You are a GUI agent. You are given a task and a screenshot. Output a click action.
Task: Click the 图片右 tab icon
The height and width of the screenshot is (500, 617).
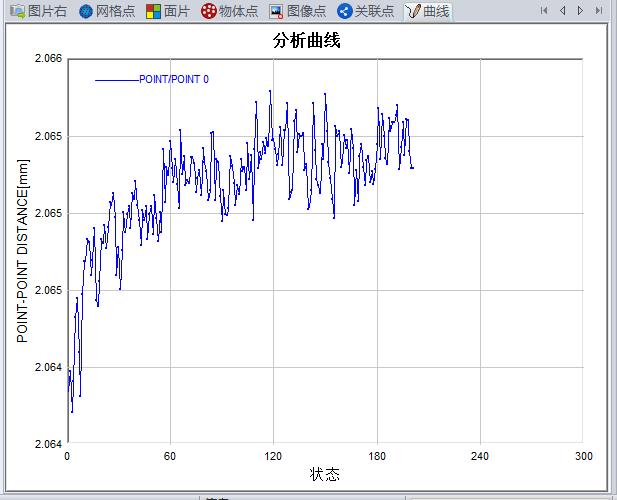[17, 11]
